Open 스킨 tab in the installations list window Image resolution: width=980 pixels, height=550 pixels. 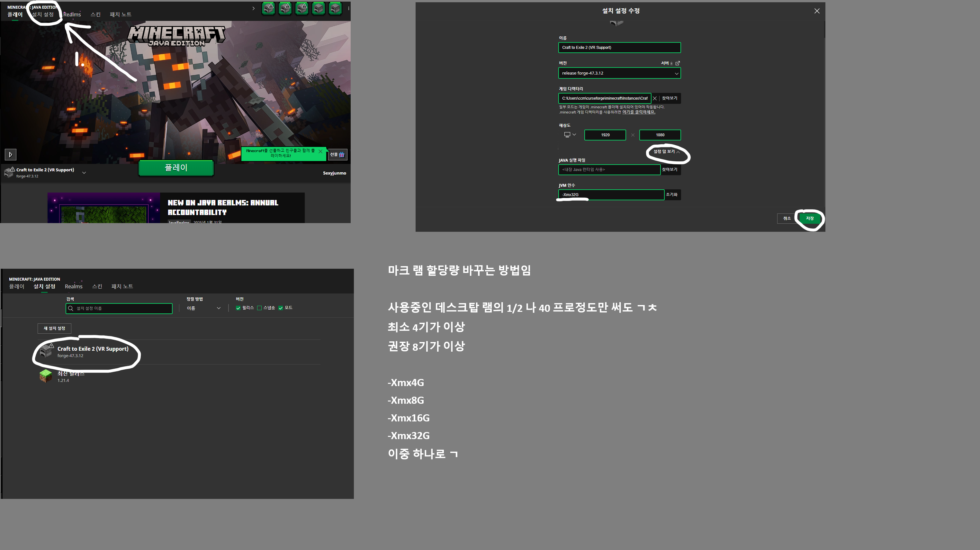(97, 286)
